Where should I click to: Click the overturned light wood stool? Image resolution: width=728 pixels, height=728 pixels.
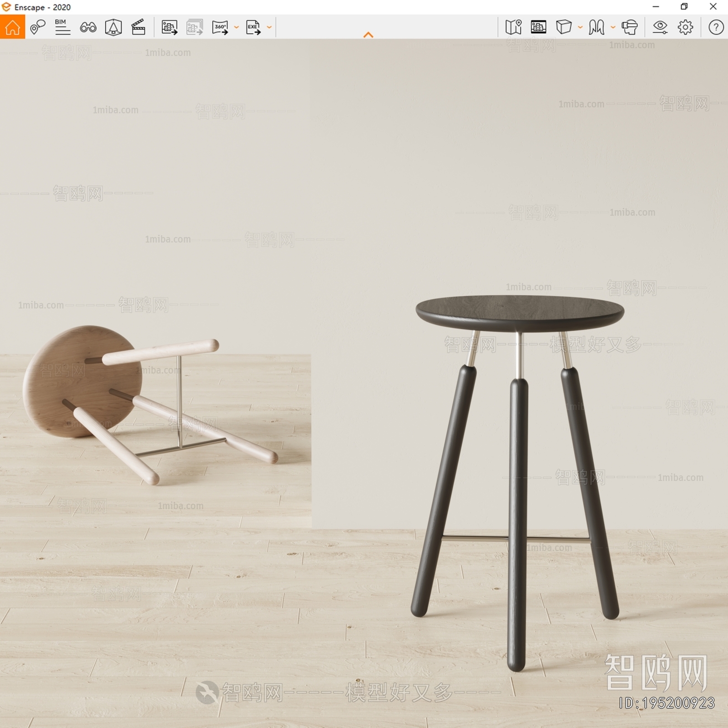[x=150, y=405]
